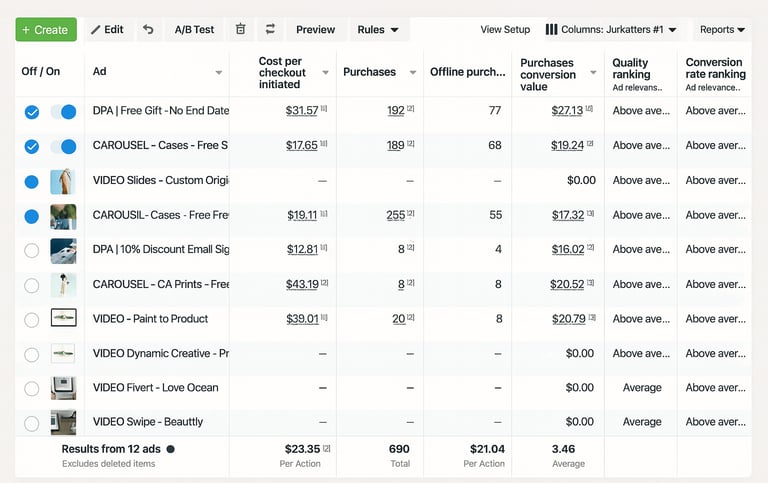Open the CAROUSIL Cases ad thumbnail

point(63,217)
